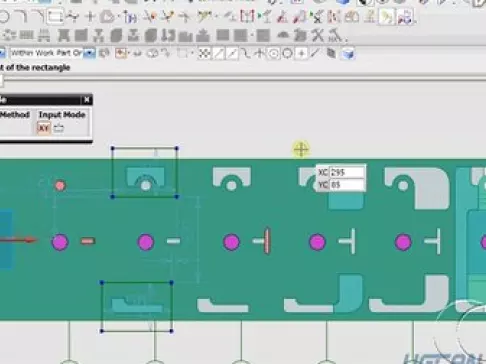Click the blue 3D cube view icon

[x=348, y=54]
